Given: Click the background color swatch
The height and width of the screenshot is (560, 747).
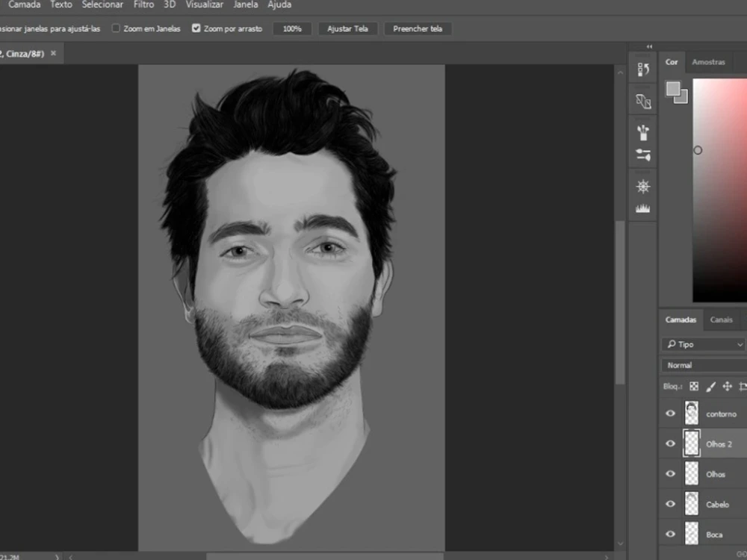Looking at the screenshot, I should (x=684, y=99).
